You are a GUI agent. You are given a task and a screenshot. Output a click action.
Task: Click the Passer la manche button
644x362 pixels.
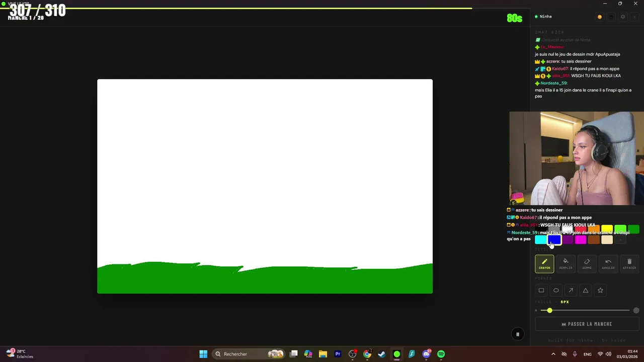click(x=587, y=324)
